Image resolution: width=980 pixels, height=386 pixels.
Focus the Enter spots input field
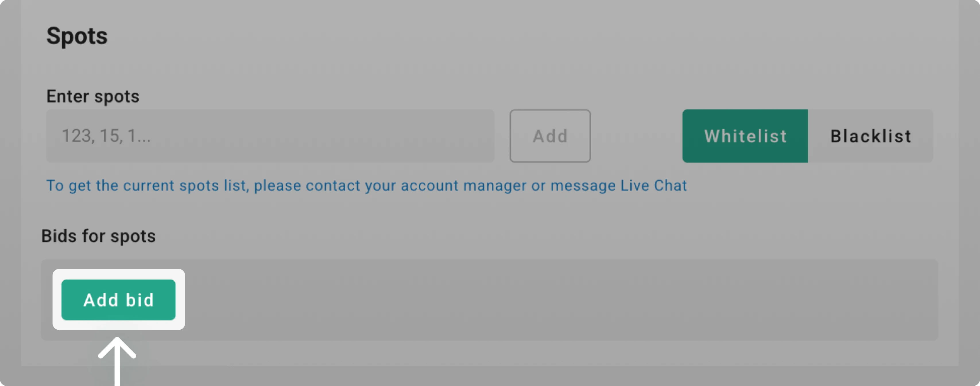(x=270, y=136)
